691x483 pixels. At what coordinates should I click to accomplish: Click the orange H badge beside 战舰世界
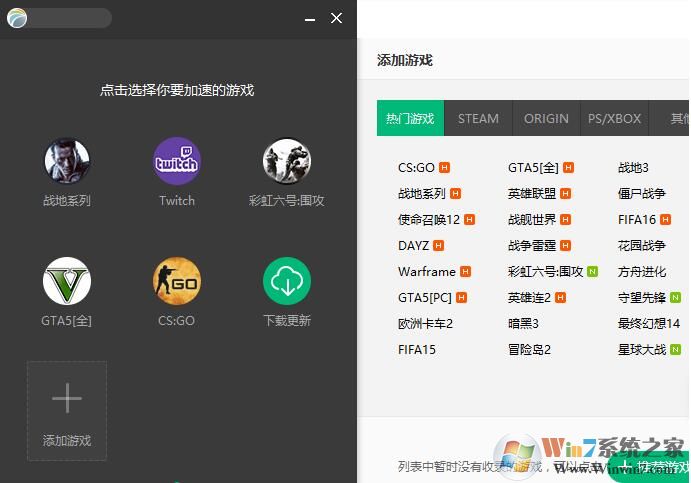(x=566, y=219)
